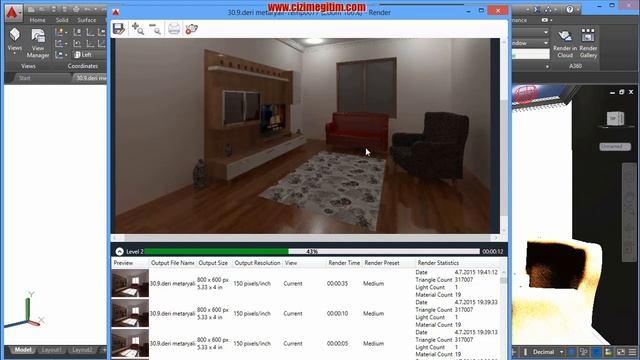Click the print icon in Render window toolbar
This screenshot has height=360, width=640.
coord(174,29)
